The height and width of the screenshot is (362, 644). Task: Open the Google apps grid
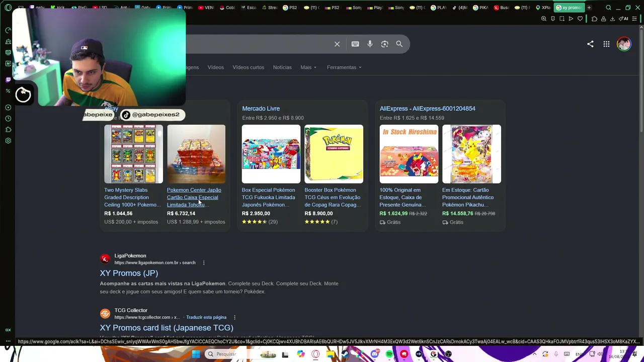tap(606, 44)
